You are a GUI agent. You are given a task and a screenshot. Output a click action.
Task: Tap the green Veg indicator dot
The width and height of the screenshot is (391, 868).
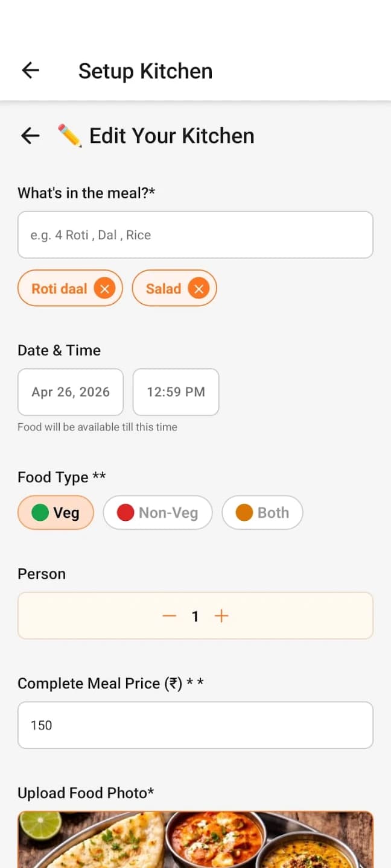pos(40,512)
